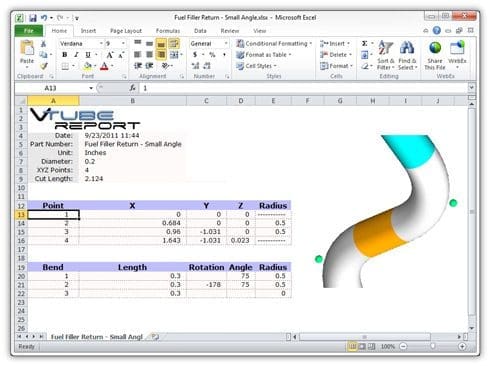
Task: Click Conditional Formatting button
Action: click(x=274, y=44)
